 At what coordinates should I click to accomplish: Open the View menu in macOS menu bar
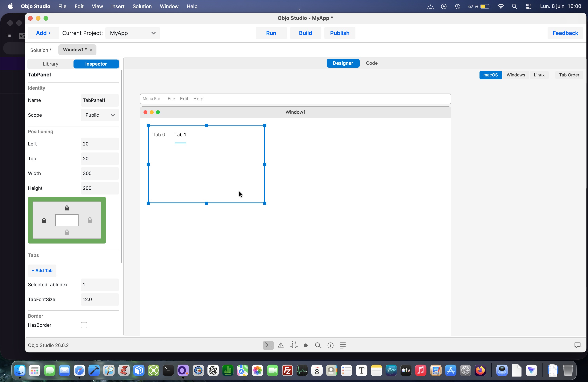tap(97, 6)
